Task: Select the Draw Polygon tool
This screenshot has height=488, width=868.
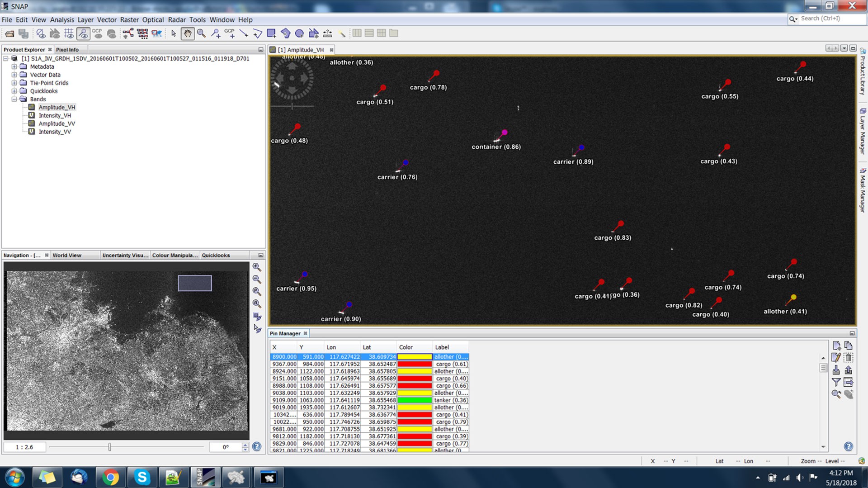Action: click(285, 33)
